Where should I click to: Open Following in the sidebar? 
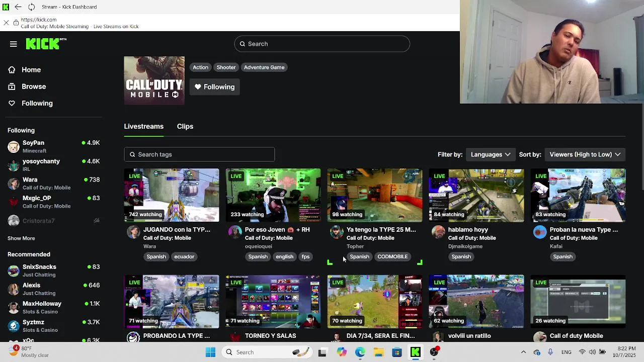click(x=37, y=103)
